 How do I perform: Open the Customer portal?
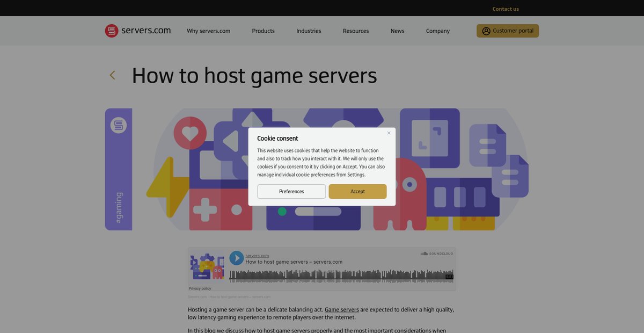click(508, 31)
